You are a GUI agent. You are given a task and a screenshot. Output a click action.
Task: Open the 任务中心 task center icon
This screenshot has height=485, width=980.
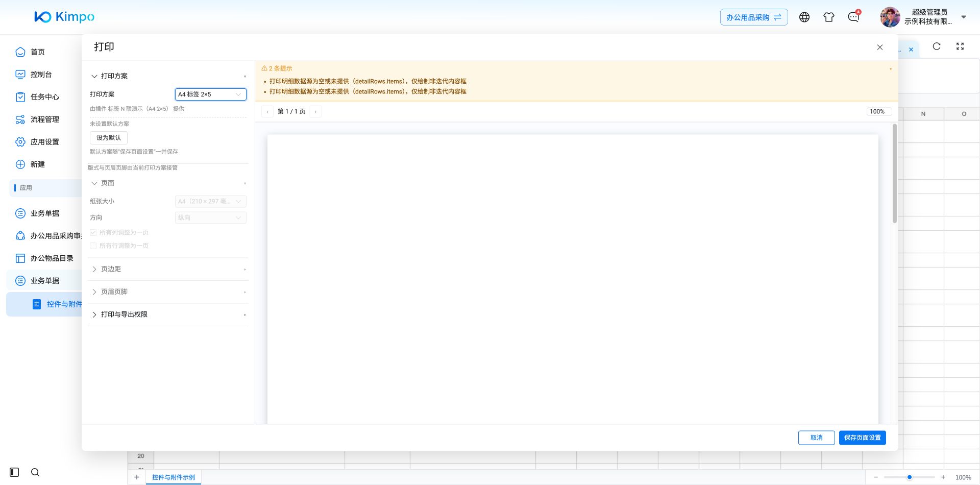pyautogui.click(x=20, y=97)
